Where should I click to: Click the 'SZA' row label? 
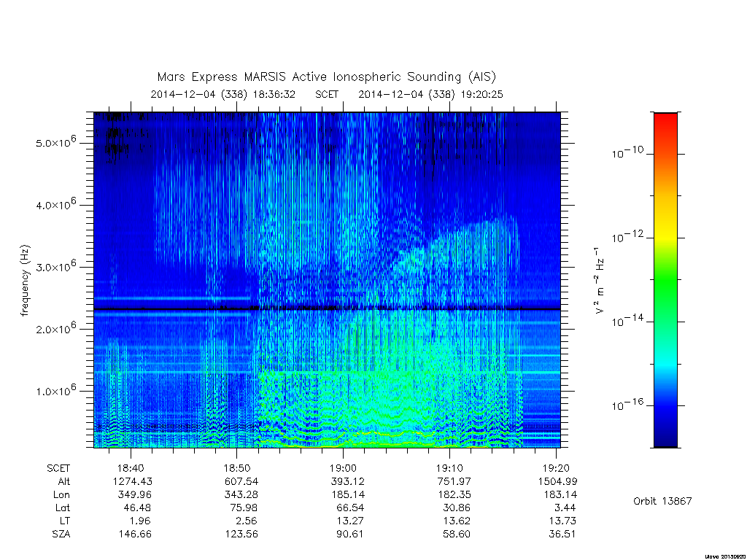point(61,534)
